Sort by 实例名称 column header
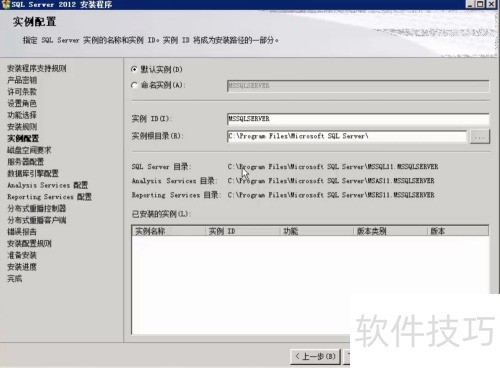This screenshot has height=368, width=500. coord(169,231)
